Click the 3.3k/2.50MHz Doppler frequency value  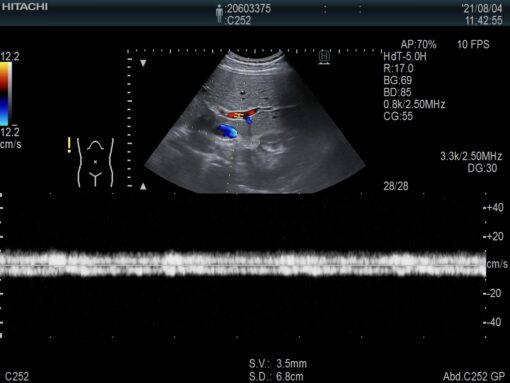[471, 156]
